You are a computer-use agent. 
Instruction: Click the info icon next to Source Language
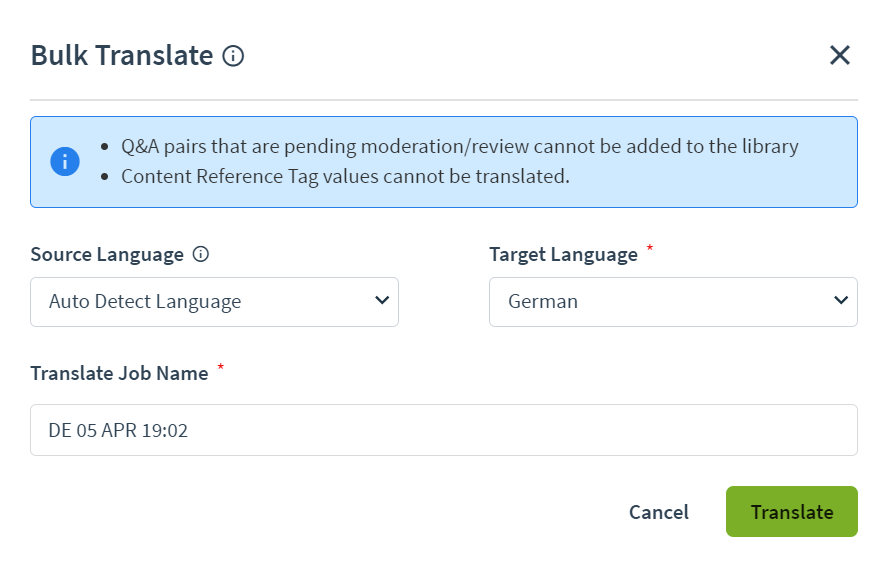201,254
